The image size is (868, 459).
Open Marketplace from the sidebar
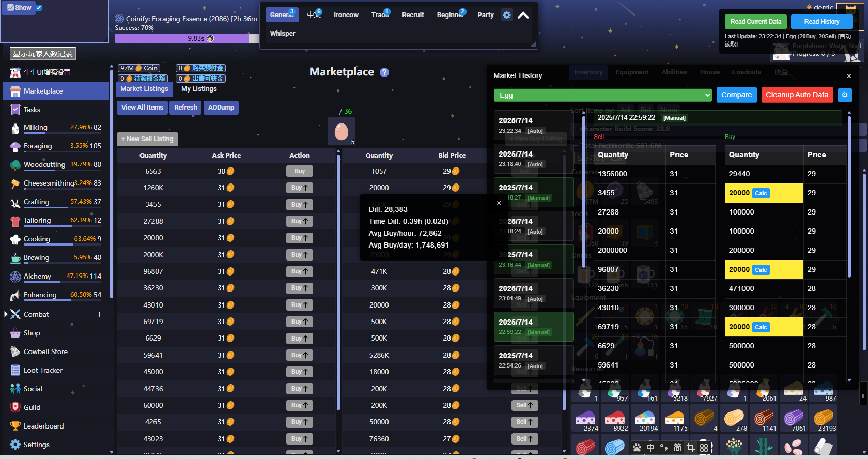pyautogui.click(x=56, y=91)
